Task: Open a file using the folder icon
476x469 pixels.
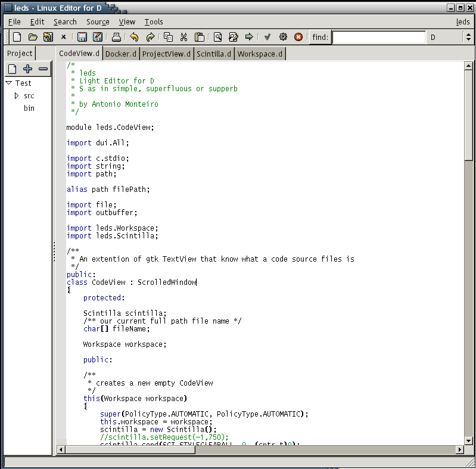Action: [x=33, y=37]
